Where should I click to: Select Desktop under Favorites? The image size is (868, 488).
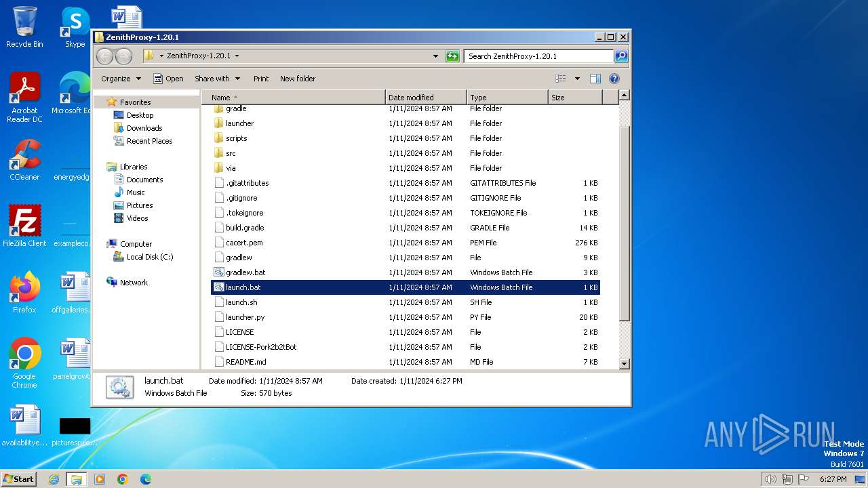click(140, 115)
